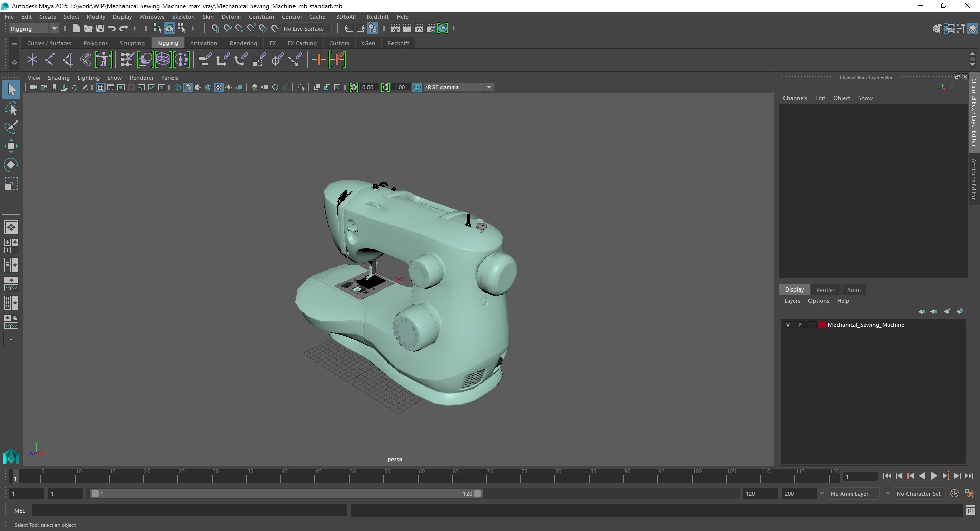Click the Undo arrow icon
Viewport: 980px width, 531px height.
tap(112, 29)
